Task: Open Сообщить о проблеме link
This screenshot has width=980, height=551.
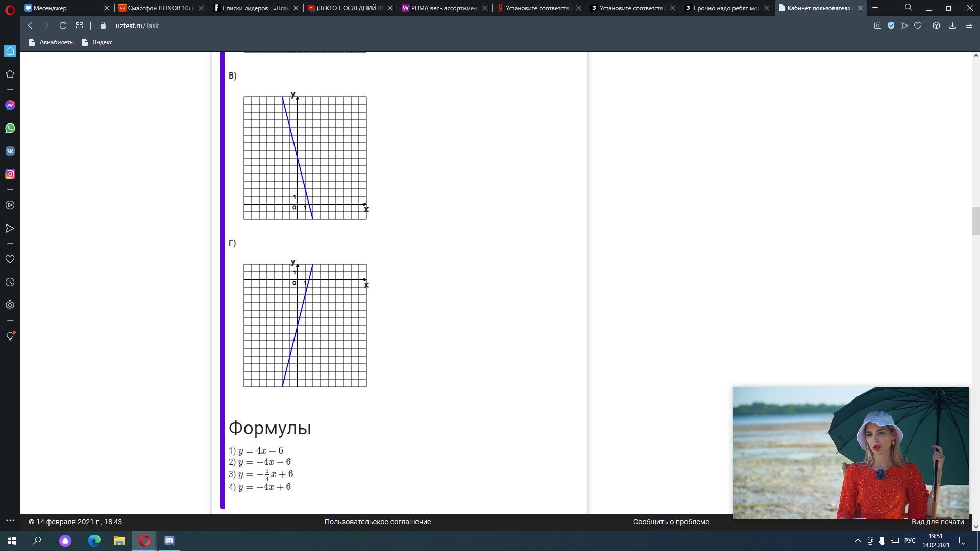Action: coord(671,522)
